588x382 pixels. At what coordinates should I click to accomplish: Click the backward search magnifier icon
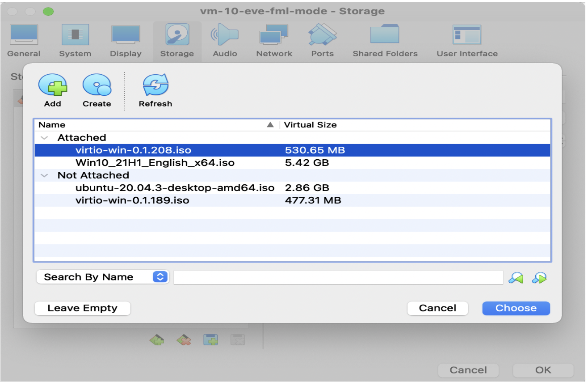pyautogui.click(x=517, y=277)
